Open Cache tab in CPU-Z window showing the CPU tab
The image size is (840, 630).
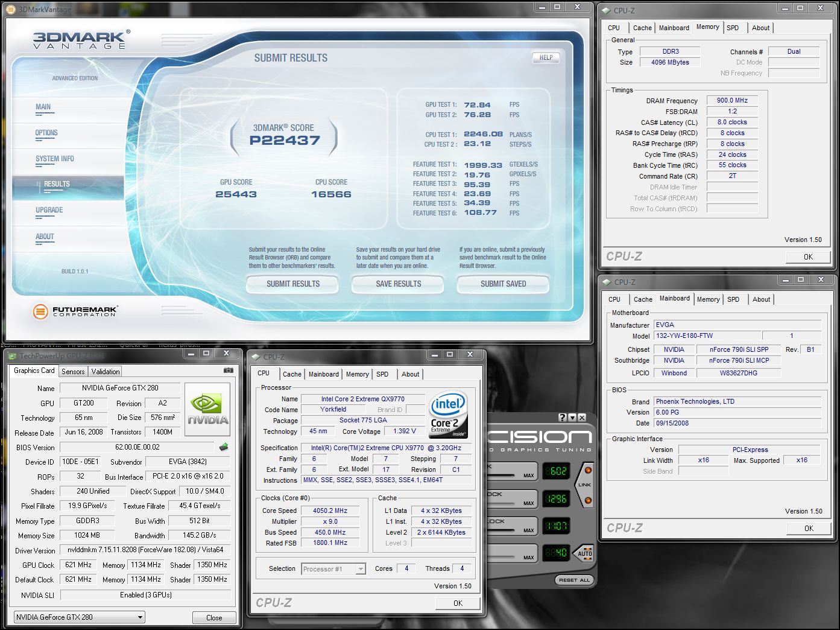point(292,374)
